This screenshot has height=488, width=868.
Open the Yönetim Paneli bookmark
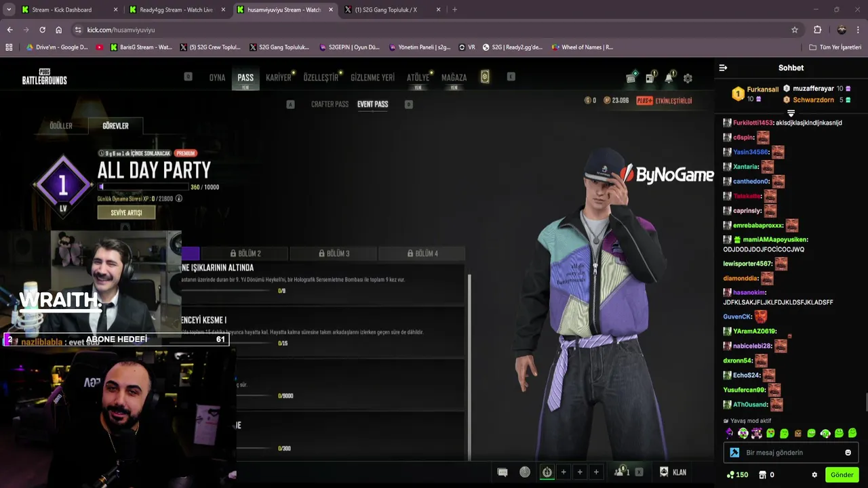point(420,47)
